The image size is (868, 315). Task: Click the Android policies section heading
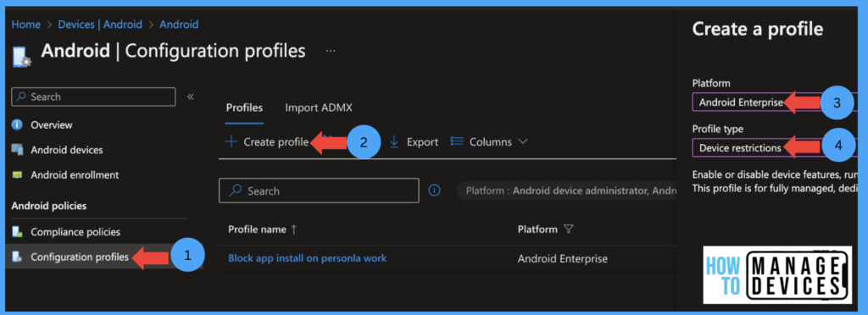click(48, 206)
